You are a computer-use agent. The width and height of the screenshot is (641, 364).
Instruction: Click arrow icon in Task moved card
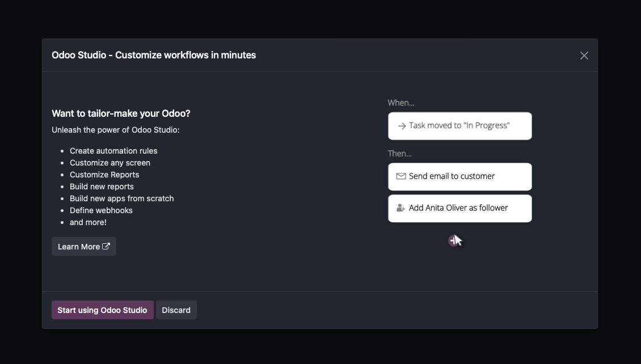point(402,126)
